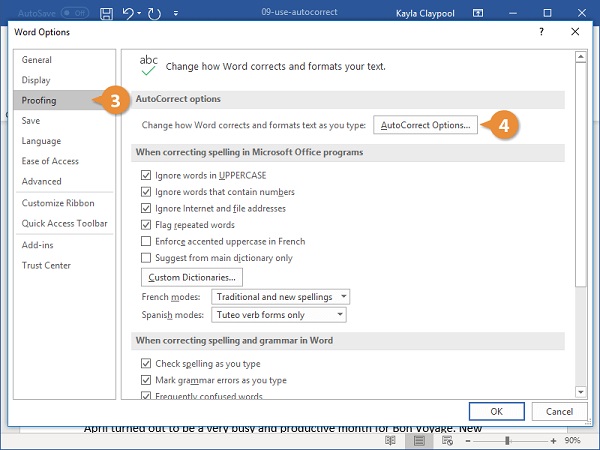Toggle Ignore words in UPPERCASE checkbox
This screenshot has width=600, height=450.
[146, 175]
